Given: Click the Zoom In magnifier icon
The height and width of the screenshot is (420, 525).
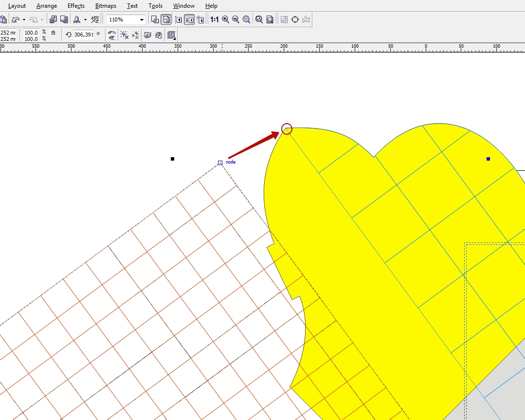Looking at the screenshot, I should click(x=225, y=19).
